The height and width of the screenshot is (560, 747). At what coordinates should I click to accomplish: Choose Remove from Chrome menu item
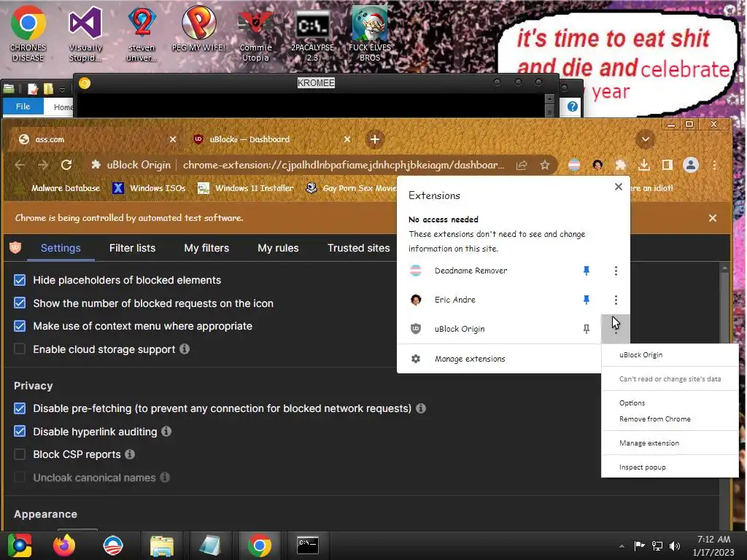670,419
